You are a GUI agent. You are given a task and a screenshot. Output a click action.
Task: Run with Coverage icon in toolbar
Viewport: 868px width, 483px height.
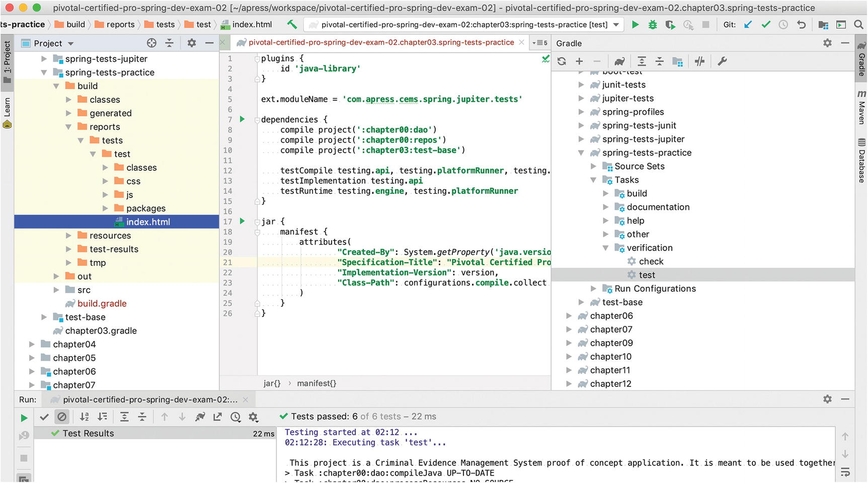click(670, 25)
